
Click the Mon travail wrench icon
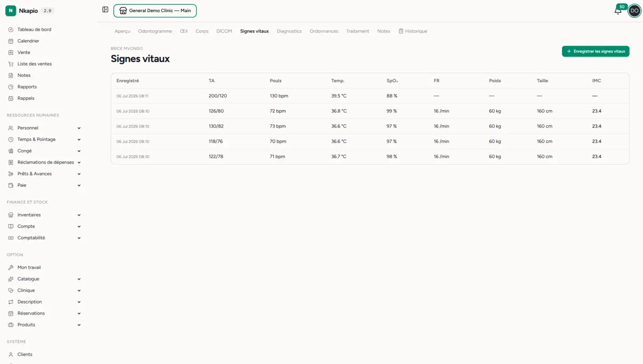11,268
